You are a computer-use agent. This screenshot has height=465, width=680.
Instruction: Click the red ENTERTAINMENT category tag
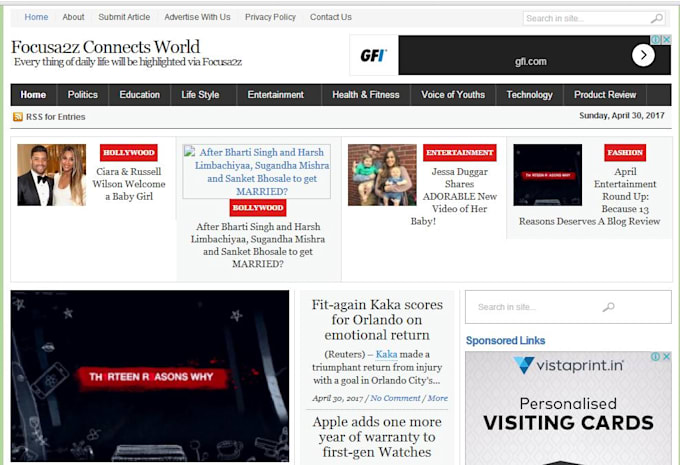(x=460, y=153)
